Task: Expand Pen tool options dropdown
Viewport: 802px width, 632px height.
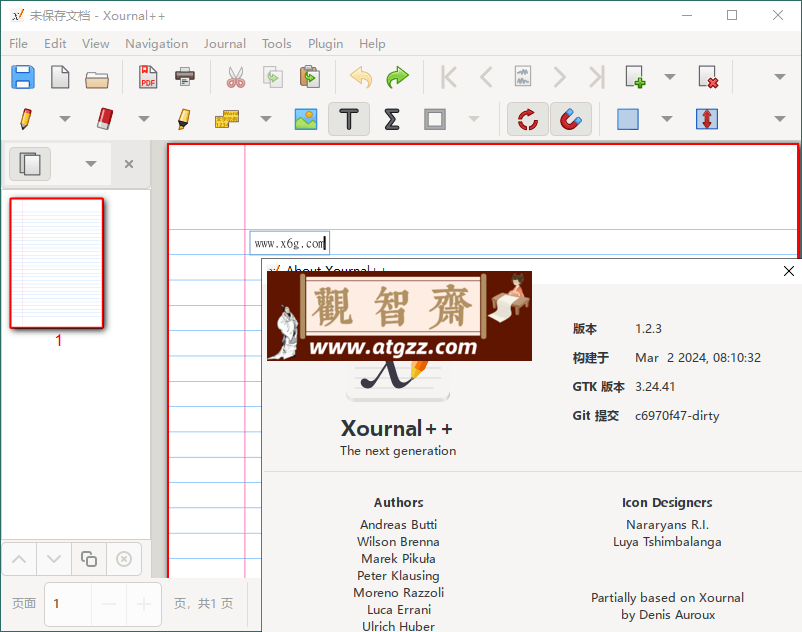Action: [64, 119]
